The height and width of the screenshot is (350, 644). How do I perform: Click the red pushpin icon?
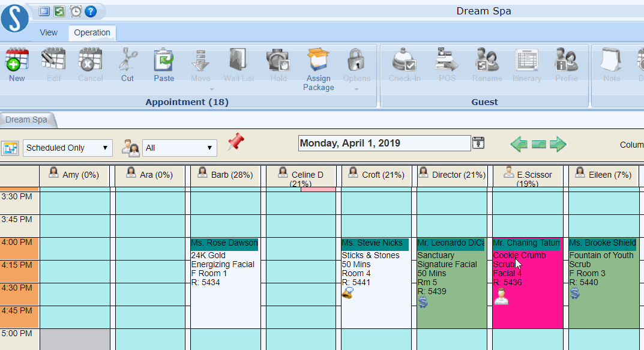236,142
